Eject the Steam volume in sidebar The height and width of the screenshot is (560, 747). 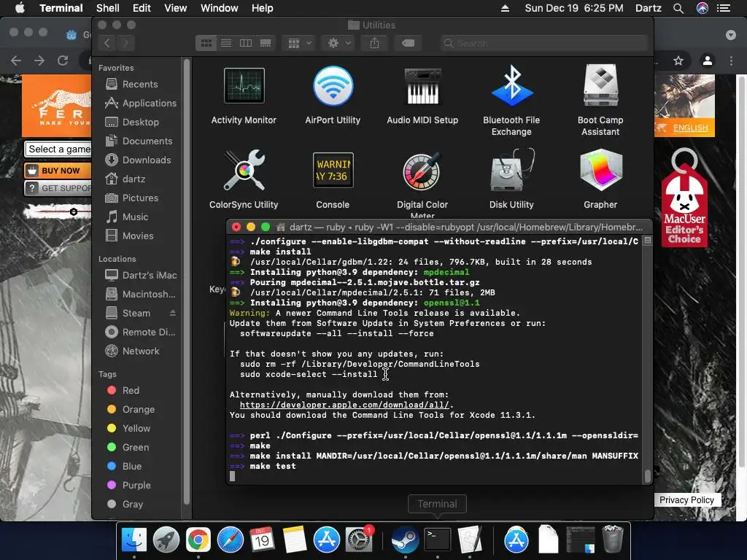(x=173, y=313)
